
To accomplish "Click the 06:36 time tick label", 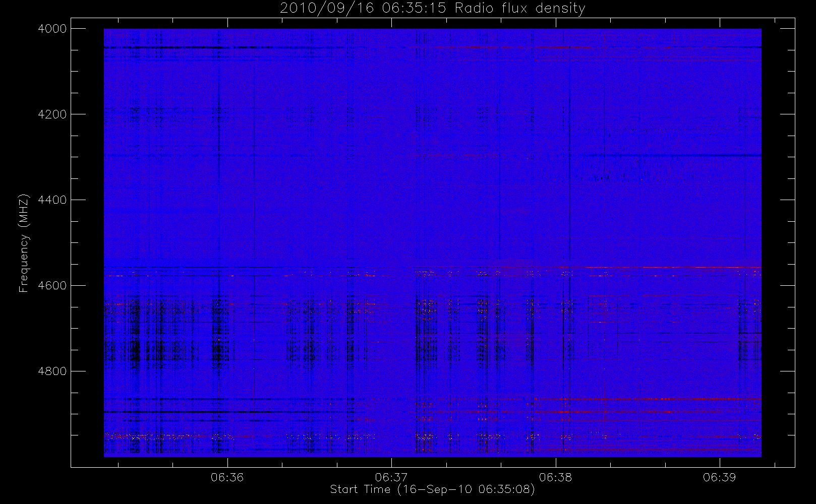I will point(227,477).
